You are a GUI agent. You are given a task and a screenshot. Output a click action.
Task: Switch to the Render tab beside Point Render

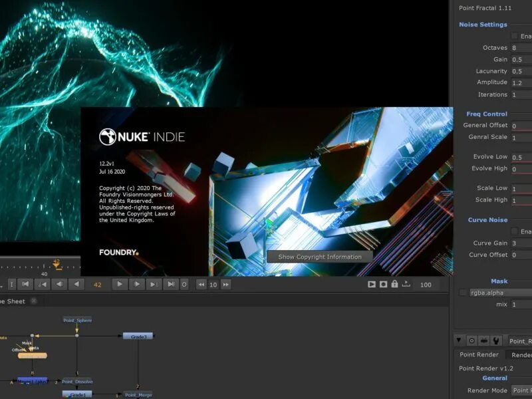(x=520, y=355)
